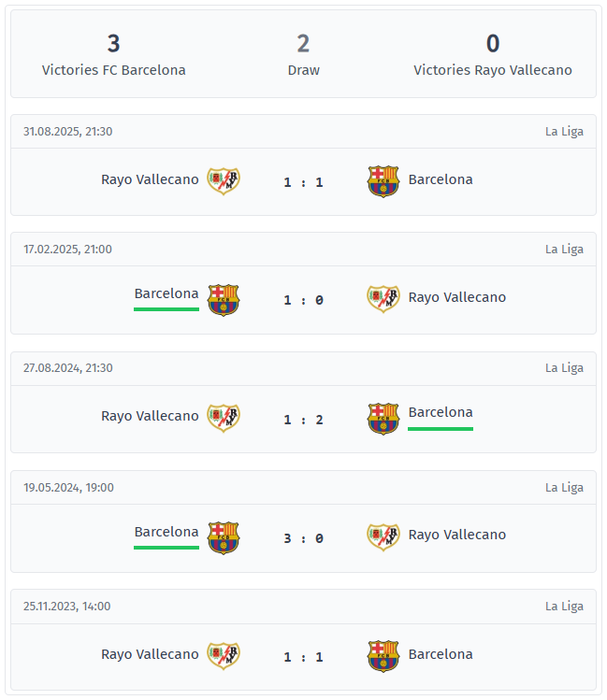
Task: Click the Victories Rayo Vallecano count
Action: [492, 44]
